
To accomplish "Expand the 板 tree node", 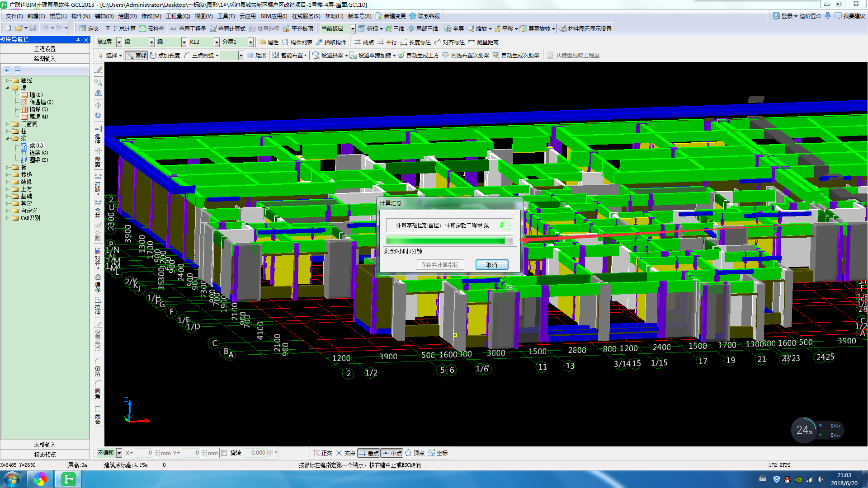I will pos(7,167).
